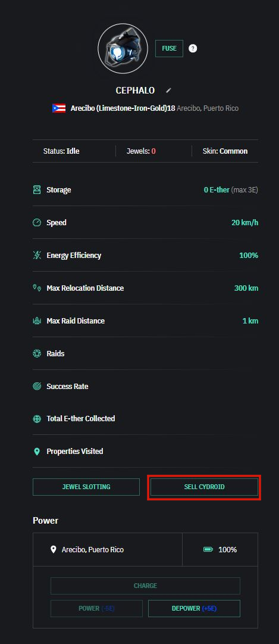Click the Speed gauge icon

[37, 223]
